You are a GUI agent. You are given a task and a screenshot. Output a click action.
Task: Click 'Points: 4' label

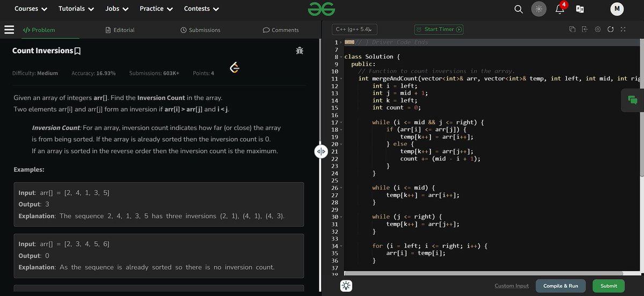click(x=203, y=73)
